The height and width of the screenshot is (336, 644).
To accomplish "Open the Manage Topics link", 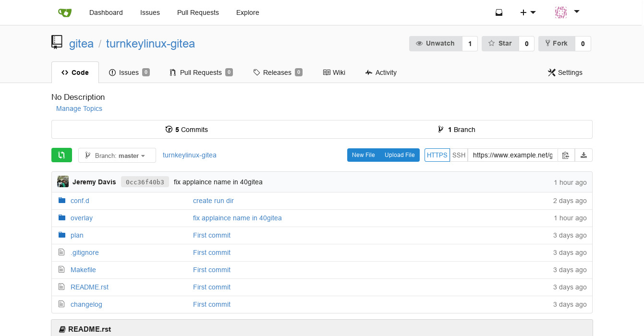I will pyautogui.click(x=79, y=108).
